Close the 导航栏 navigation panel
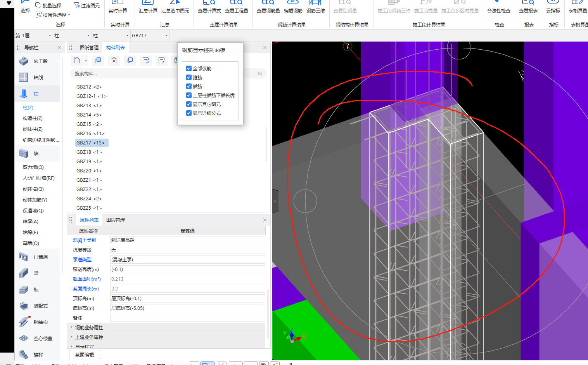588x365 pixels. pos(59,47)
